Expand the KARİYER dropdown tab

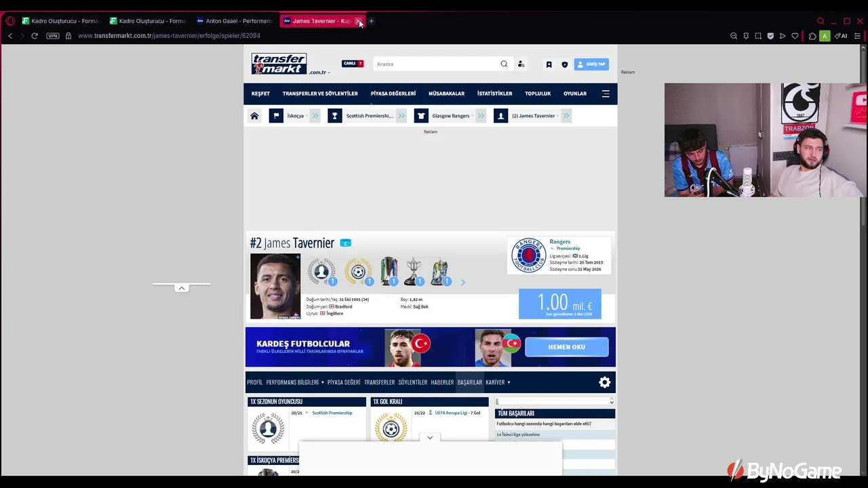click(x=498, y=382)
